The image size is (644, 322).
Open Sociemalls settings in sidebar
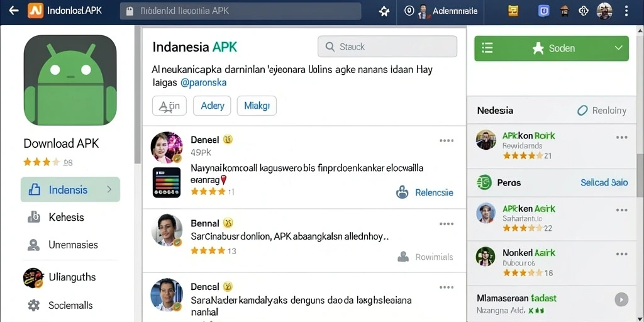coord(70,305)
